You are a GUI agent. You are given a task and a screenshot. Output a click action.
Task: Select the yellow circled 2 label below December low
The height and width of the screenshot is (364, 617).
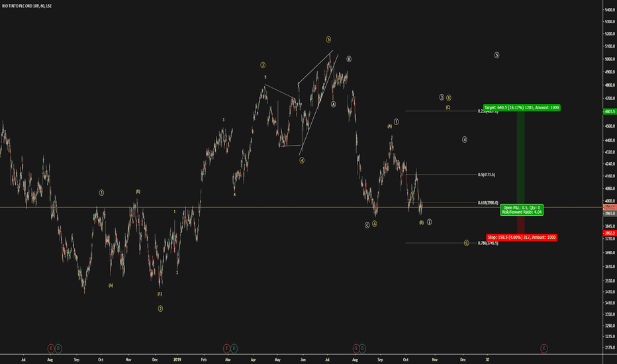160,308
